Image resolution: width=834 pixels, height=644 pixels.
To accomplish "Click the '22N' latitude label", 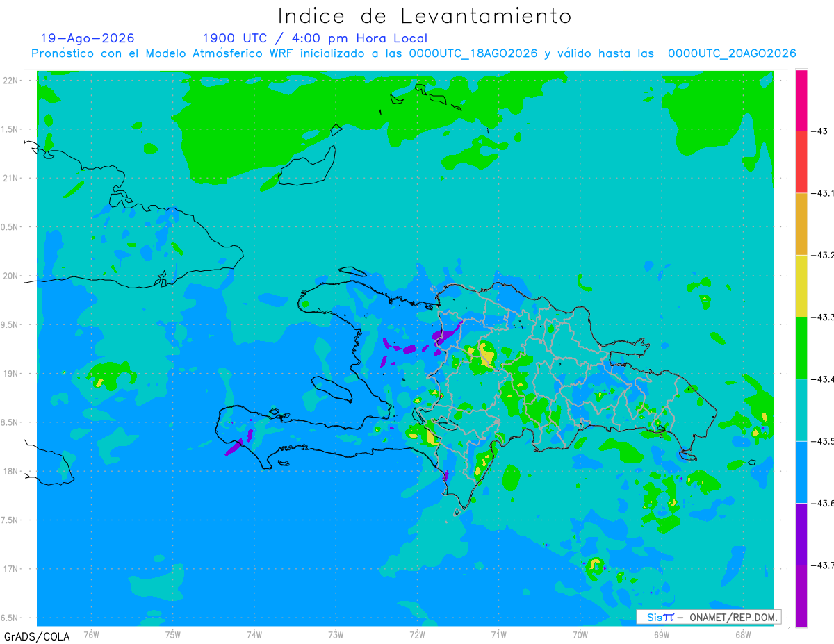I will click(11, 81).
